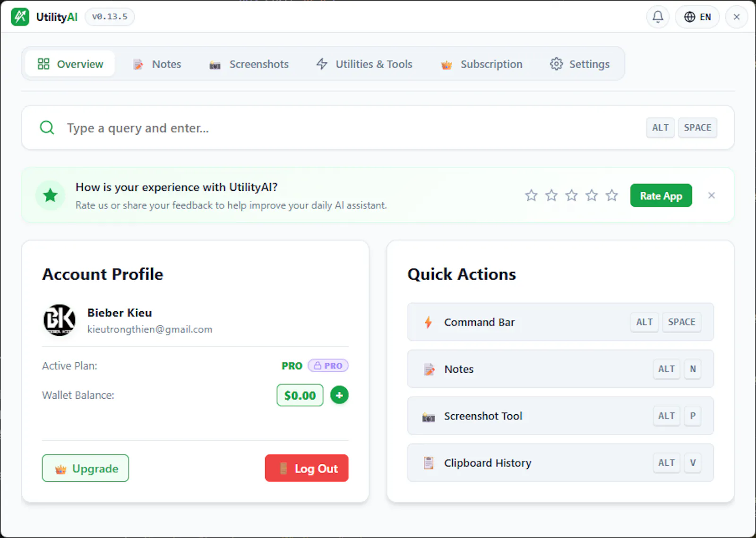Open the Subscription tab

tap(481, 64)
